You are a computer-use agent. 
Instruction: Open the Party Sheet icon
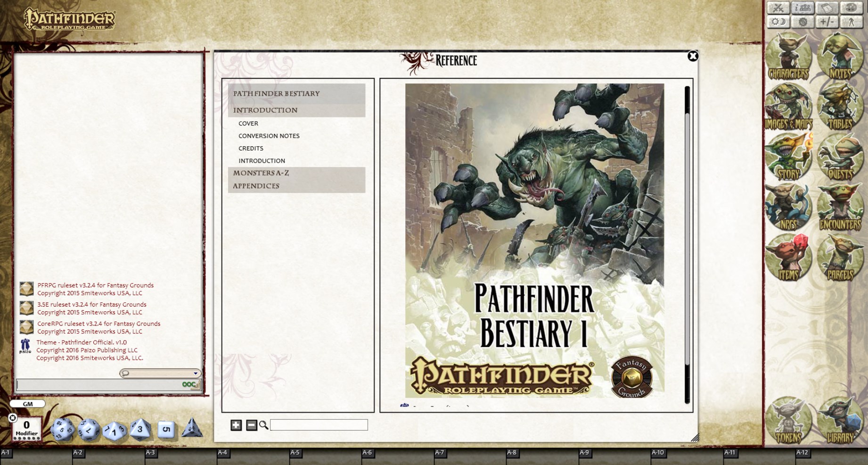pyautogui.click(x=803, y=8)
